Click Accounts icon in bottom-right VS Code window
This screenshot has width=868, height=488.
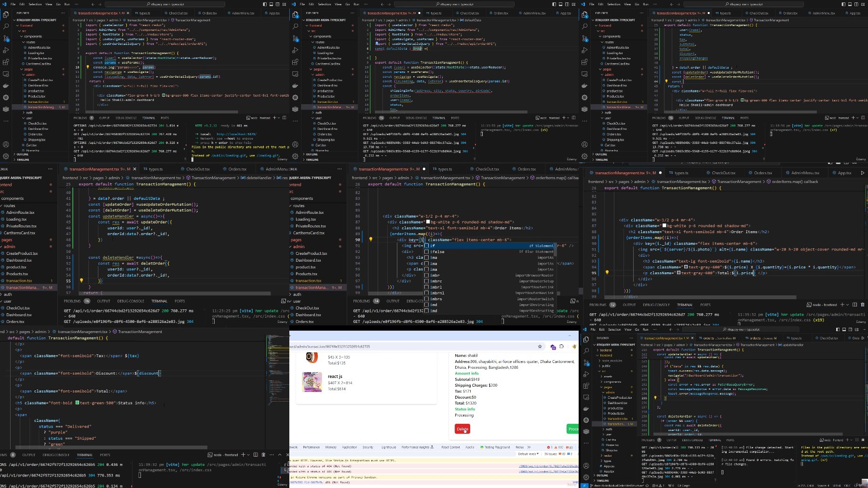point(586,466)
